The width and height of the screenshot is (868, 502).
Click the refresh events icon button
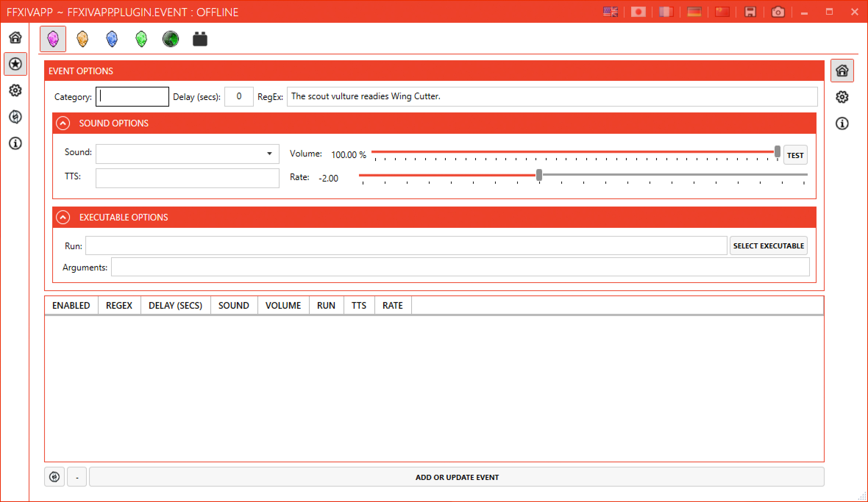click(54, 477)
